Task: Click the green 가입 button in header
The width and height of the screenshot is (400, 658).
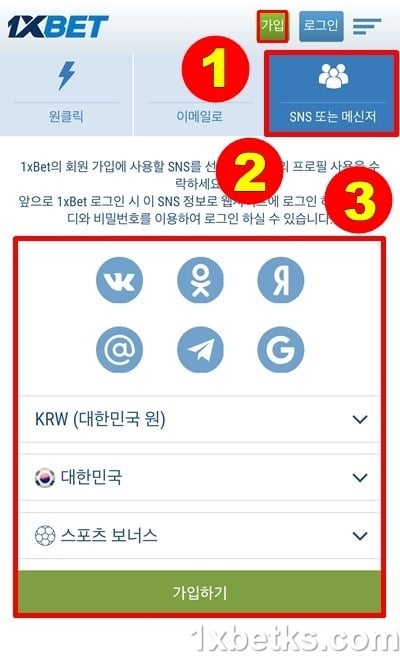Action: 273,26
